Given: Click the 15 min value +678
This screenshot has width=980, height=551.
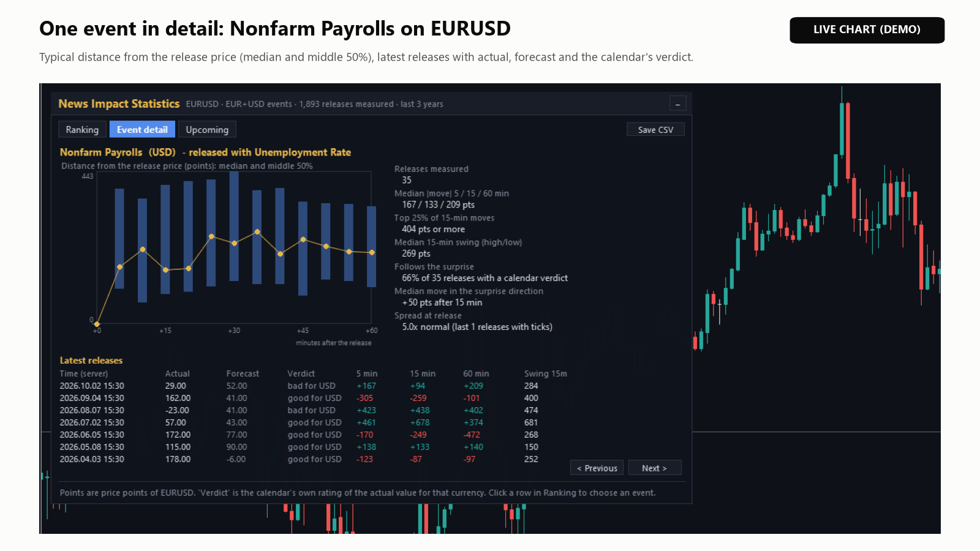Looking at the screenshot, I should click(420, 423).
